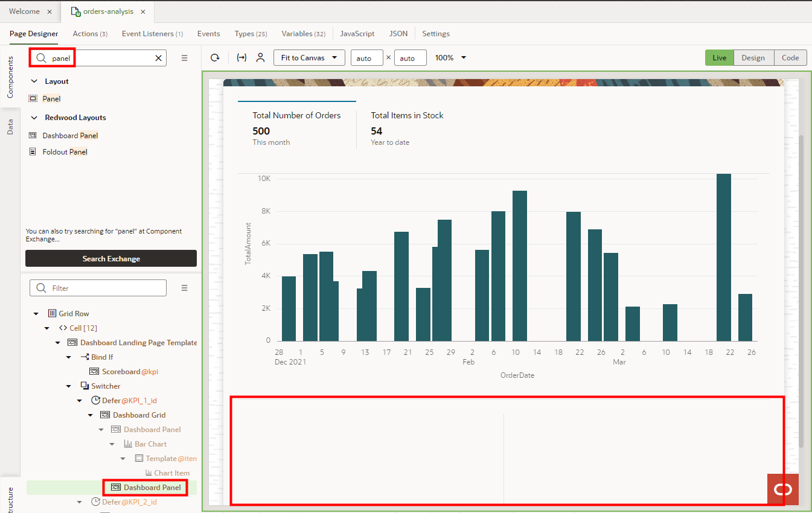
Task: Click the refresh canvas icon
Action: (x=215, y=57)
